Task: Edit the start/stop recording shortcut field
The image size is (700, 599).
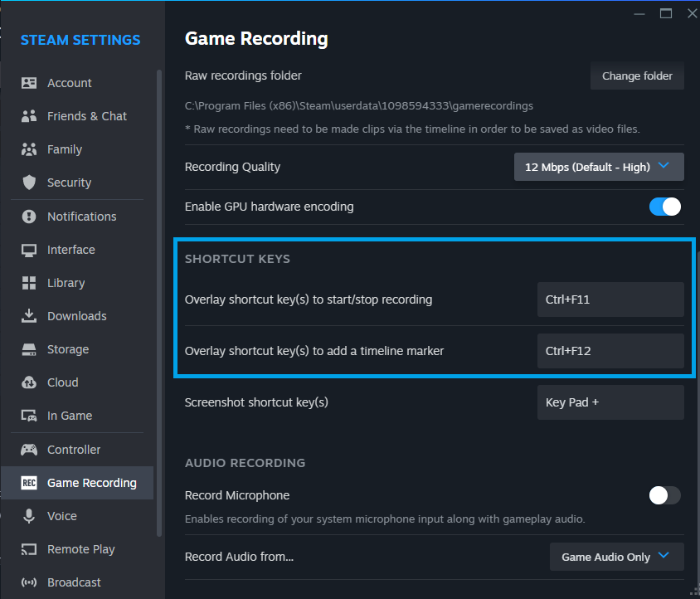Action: point(610,299)
